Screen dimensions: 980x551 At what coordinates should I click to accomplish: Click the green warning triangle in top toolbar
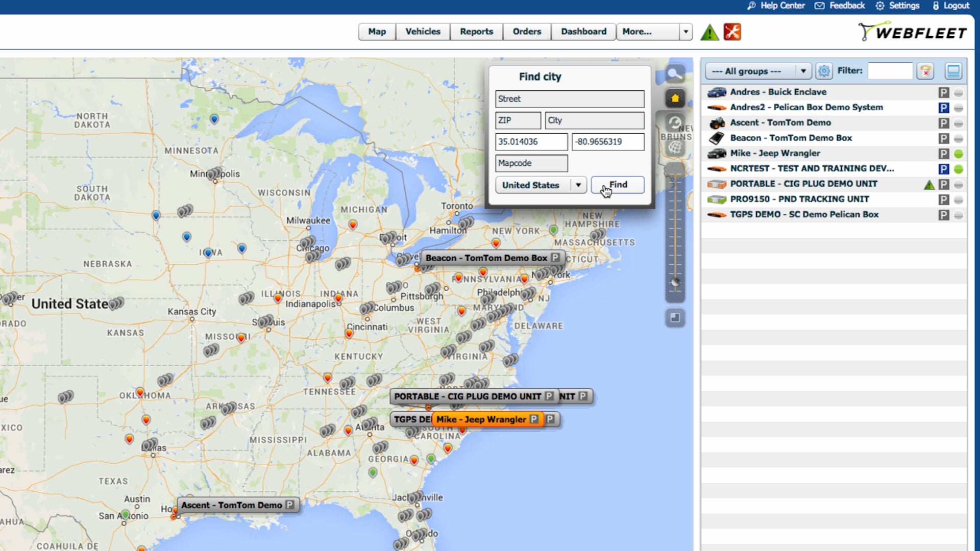coord(709,33)
